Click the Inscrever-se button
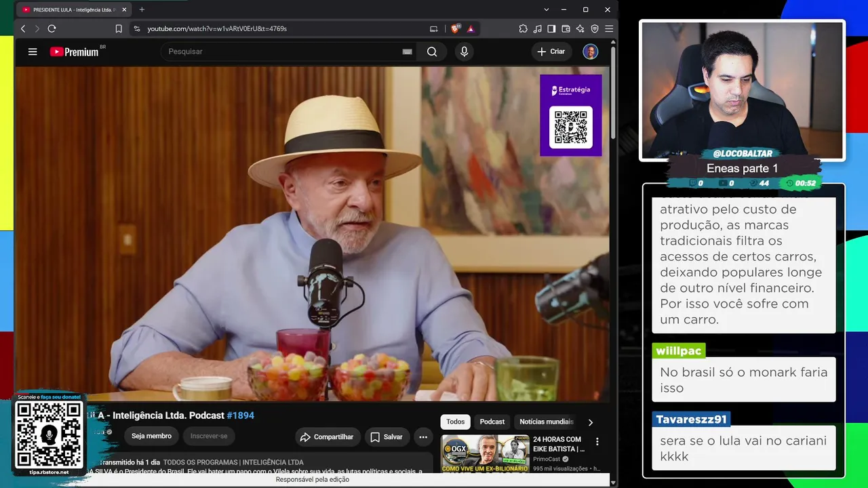Screen dimensions: 868x488 [209, 436]
